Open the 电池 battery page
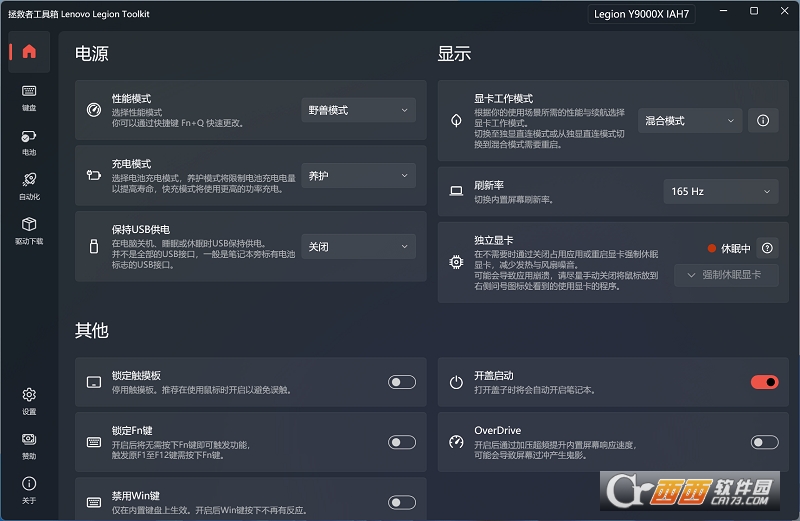800x521 pixels. [x=29, y=142]
